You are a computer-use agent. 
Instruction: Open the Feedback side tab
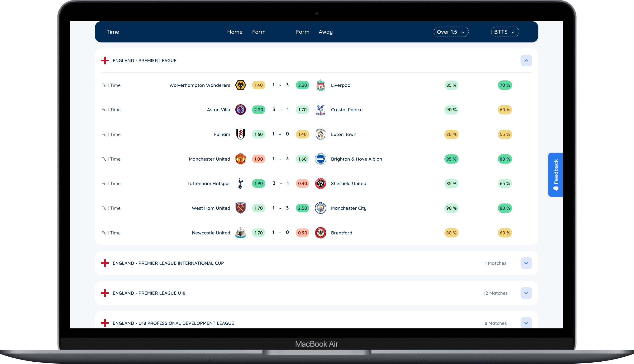555,175
